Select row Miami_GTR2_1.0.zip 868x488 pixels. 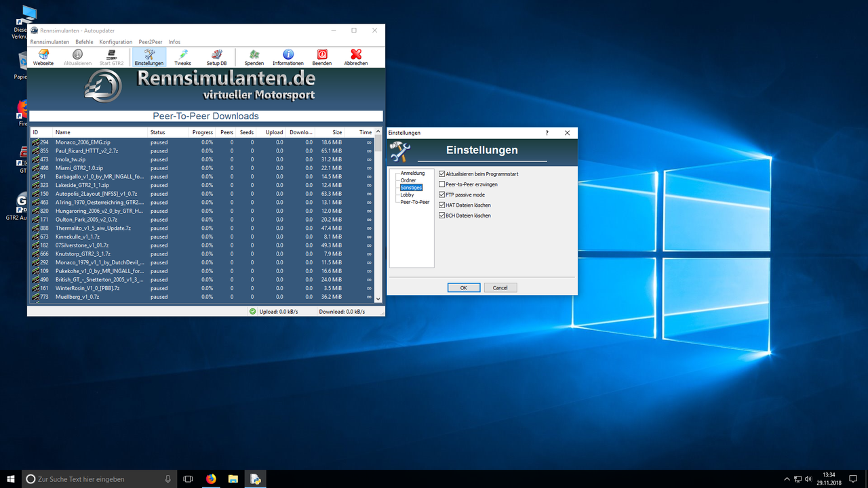coord(202,168)
